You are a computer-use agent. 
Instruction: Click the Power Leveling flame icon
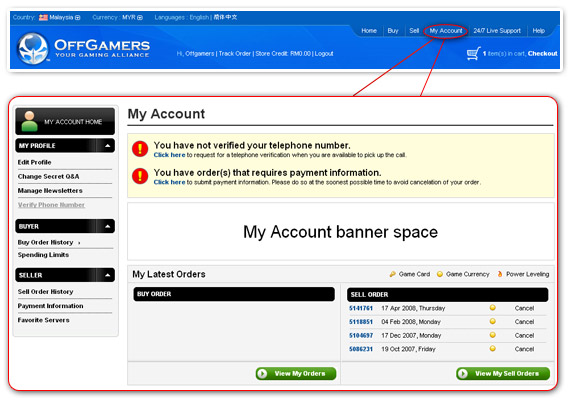(500, 274)
